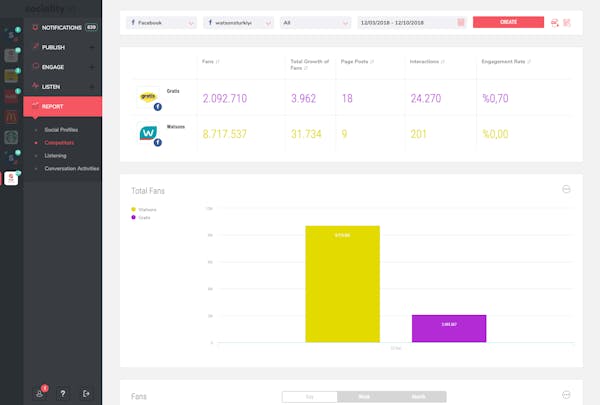
Task: Click the Create button
Action: click(x=508, y=22)
